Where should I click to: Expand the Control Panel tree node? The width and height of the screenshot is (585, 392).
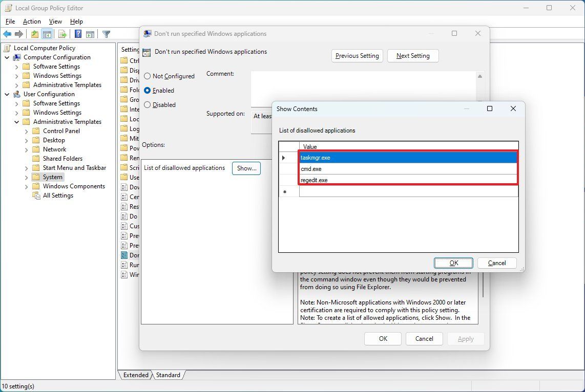pos(27,130)
